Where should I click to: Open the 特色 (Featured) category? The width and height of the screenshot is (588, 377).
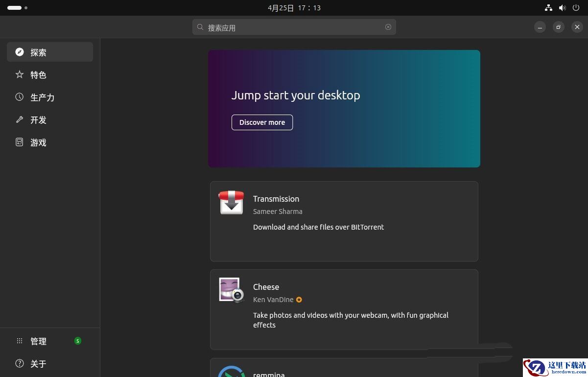50,74
